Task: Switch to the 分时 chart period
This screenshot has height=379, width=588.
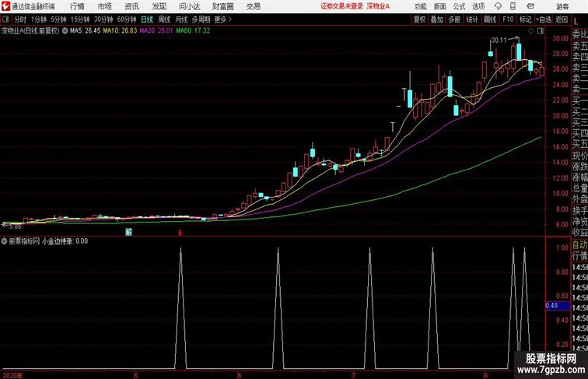Action: pos(20,19)
